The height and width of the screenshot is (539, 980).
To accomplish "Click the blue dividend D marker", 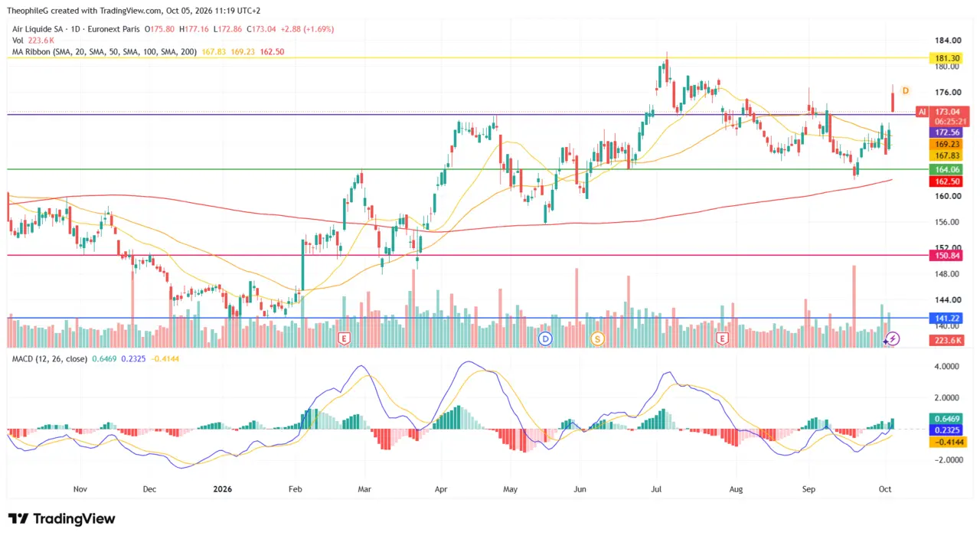I will 545,338.
